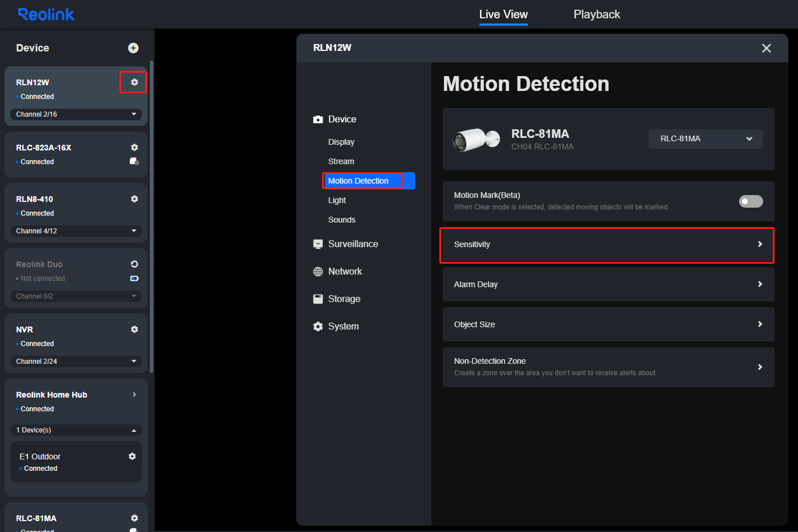Add a new device with plus icon
Screen dimensions: 798x532
[133, 48]
